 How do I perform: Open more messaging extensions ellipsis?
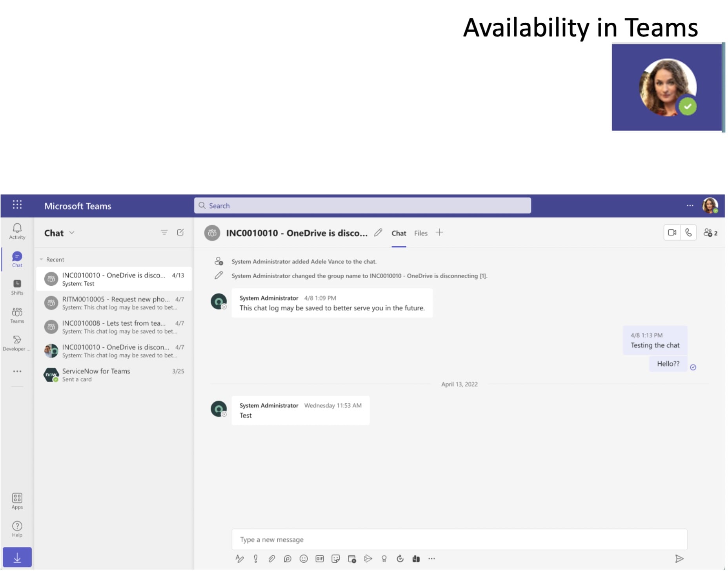point(432,559)
